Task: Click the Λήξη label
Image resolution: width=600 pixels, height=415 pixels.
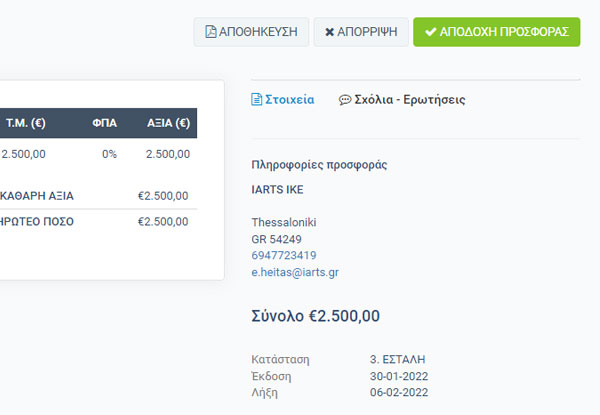Action: tap(264, 393)
